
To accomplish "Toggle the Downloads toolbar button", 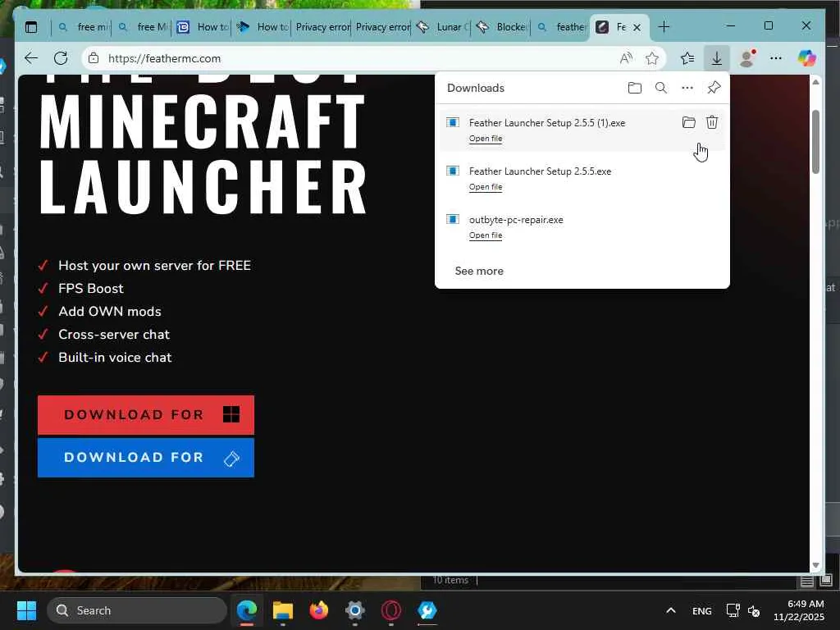I will tap(716, 58).
